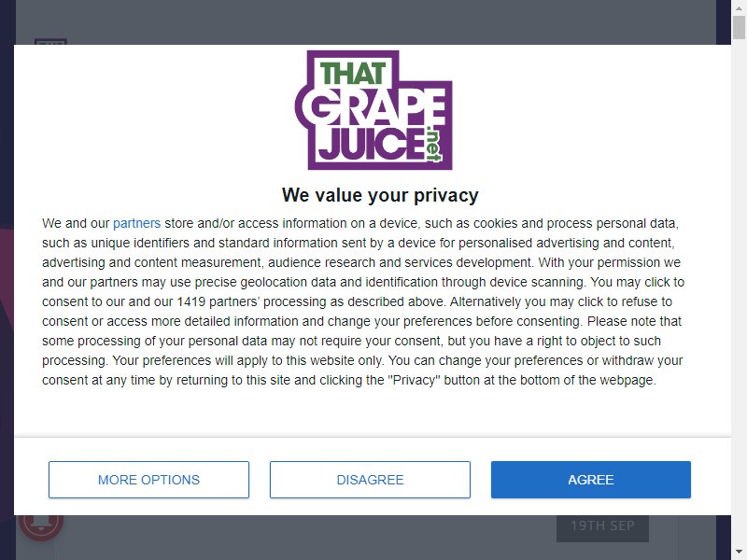This screenshot has height=560, width=747.
Task: Reject consent via the DISAGREE button
Action: click(370, 480)
